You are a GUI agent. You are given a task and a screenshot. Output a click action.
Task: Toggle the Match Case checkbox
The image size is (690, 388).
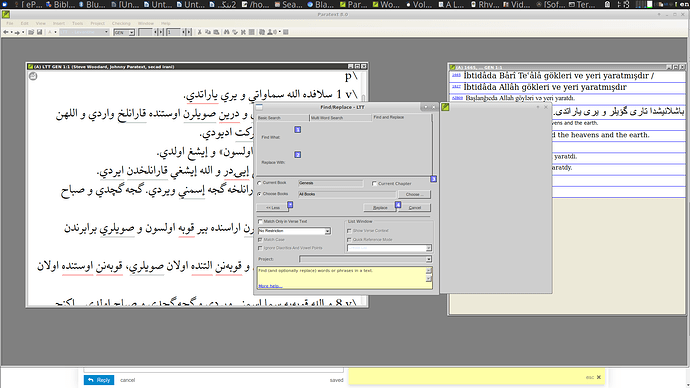[260, 240]
